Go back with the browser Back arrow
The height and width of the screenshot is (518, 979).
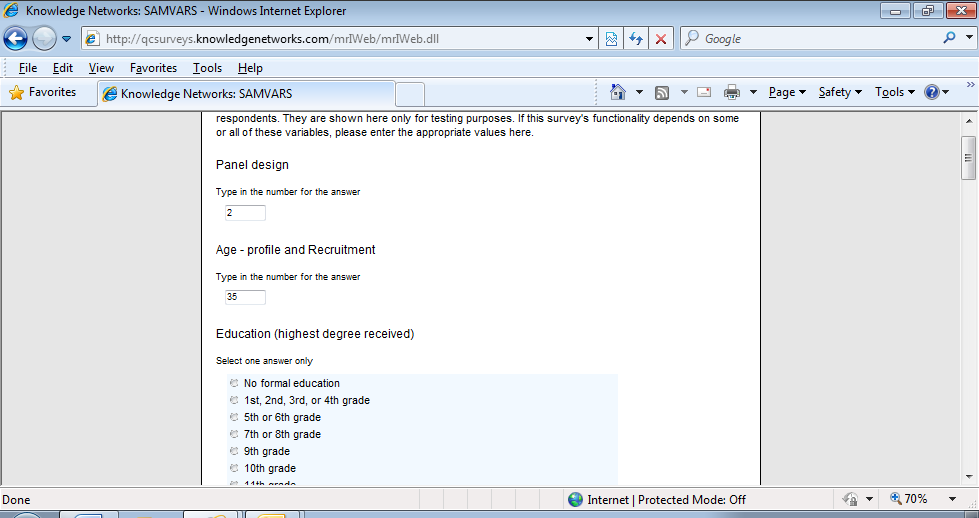click(16, 39)
